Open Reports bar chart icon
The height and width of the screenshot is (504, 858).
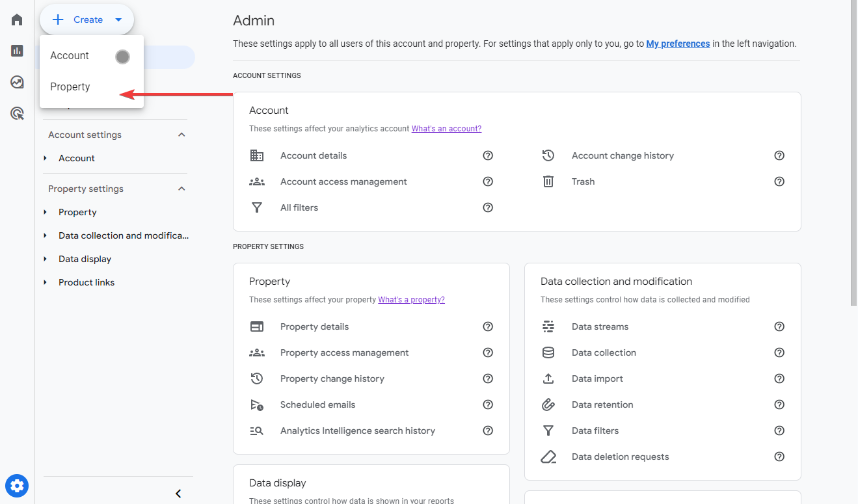click(17, 51)
